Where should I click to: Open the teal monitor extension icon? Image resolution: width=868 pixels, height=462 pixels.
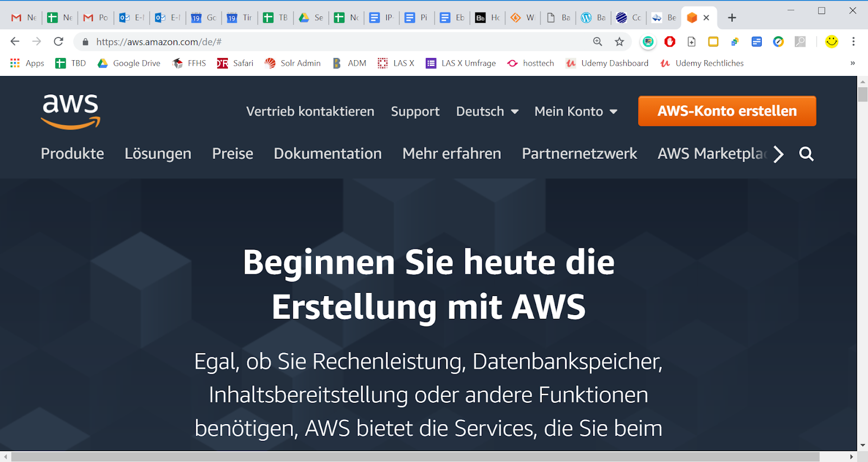648,42
